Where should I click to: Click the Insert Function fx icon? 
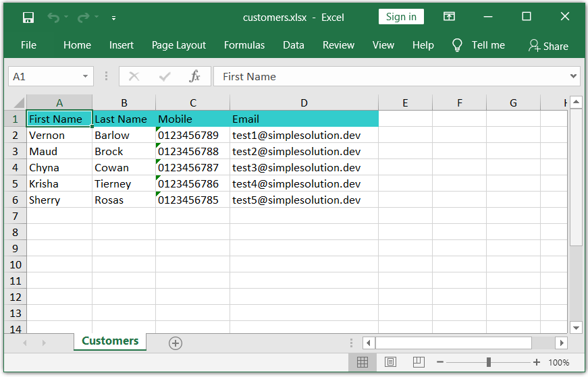point(194,76)
